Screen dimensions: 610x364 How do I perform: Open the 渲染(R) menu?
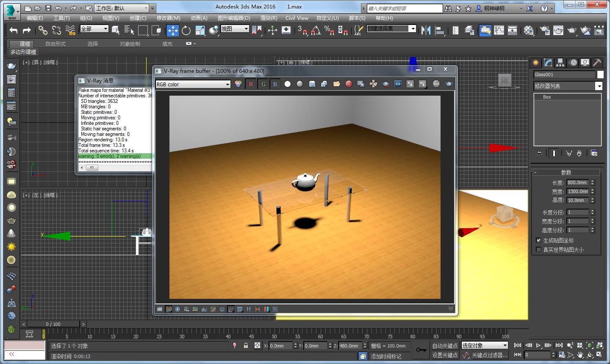tap(269, 18)
